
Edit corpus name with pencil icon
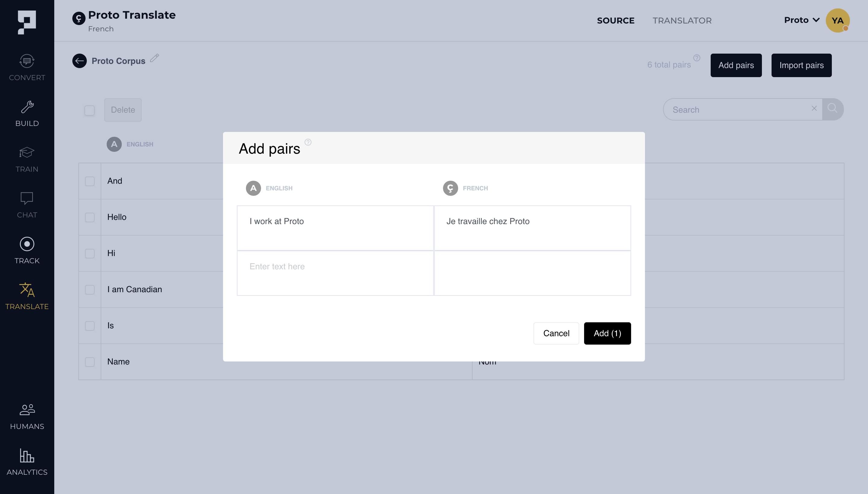point(154,58)
